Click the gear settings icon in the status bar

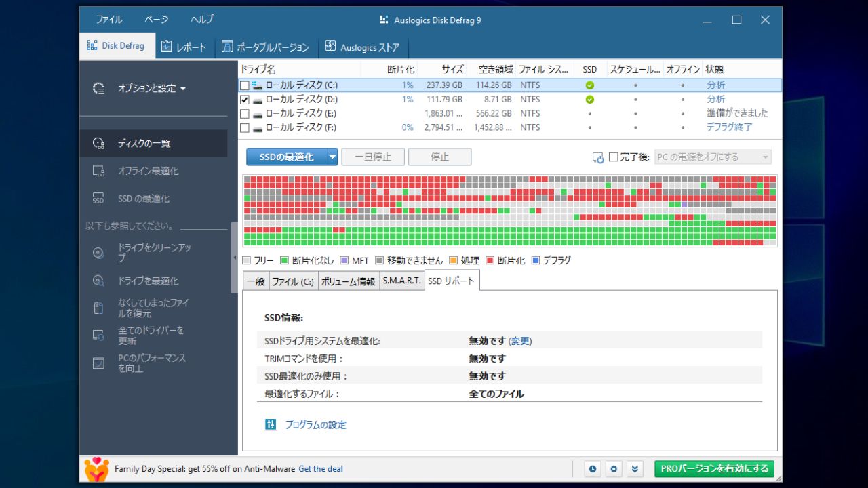(614, 468)
